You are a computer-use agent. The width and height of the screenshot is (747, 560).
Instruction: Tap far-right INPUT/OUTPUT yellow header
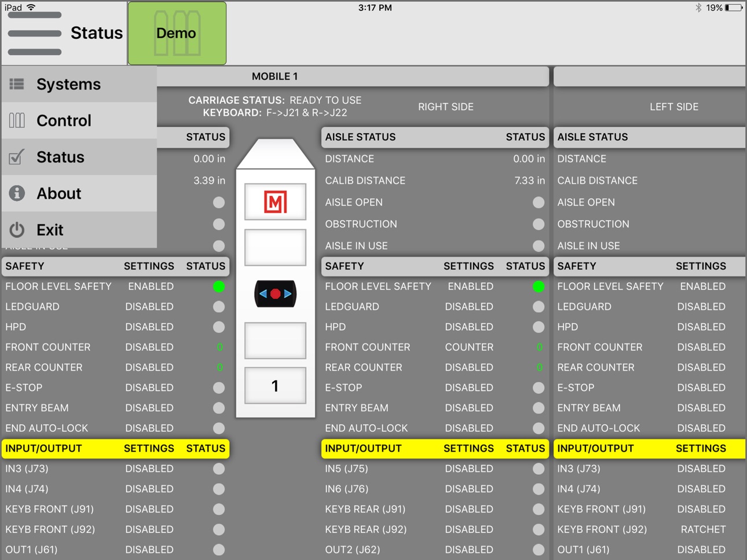coord(650,448)
